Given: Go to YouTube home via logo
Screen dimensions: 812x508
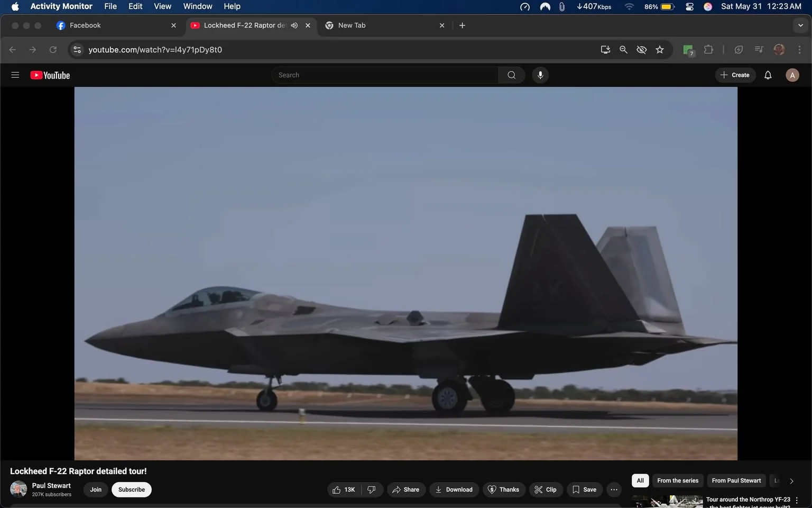Looking at the screenshot, I should coord(50,75).
